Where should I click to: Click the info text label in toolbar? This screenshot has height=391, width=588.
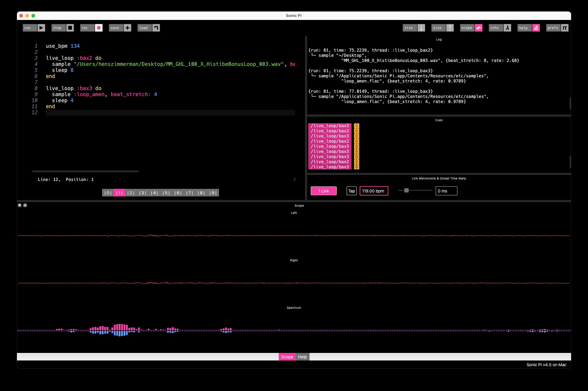coord(496,28)
